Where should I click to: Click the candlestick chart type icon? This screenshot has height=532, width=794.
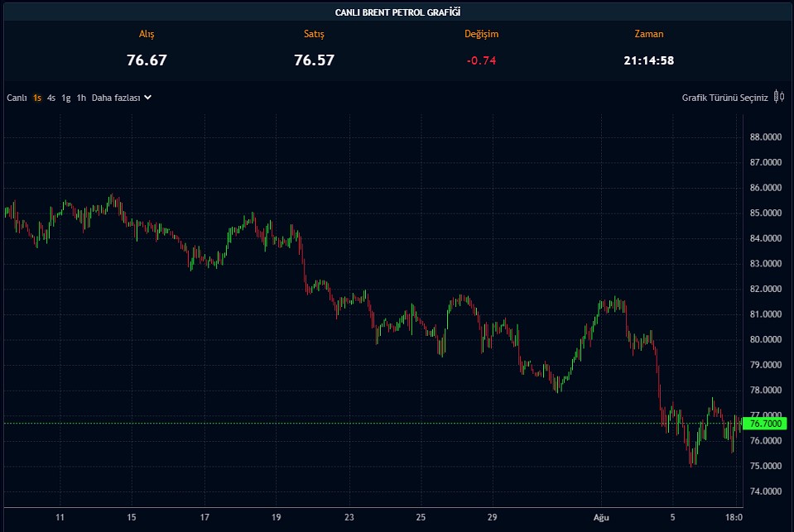pos(778,98)
